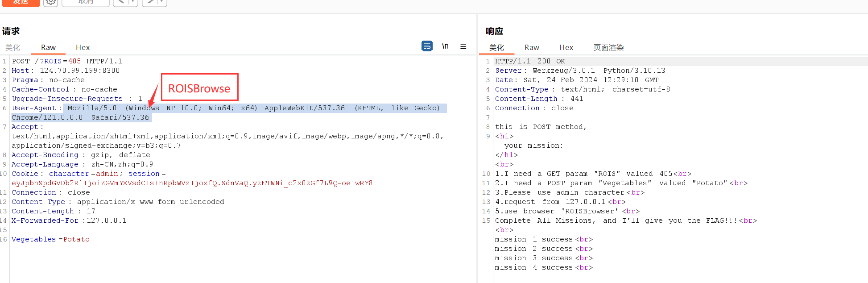Go back with the left history arrow
This screenshot has height=283, width=868.
pos(121,2)
